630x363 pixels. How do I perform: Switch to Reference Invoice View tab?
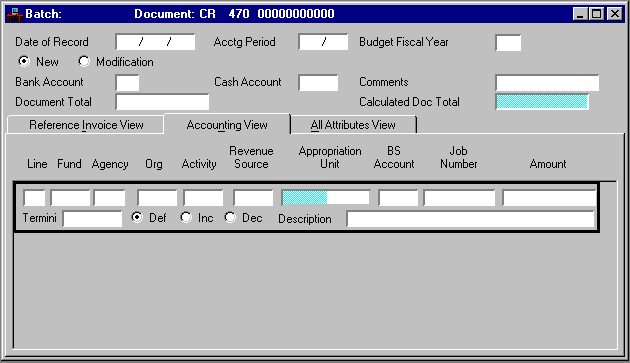(x=86, y=125)
